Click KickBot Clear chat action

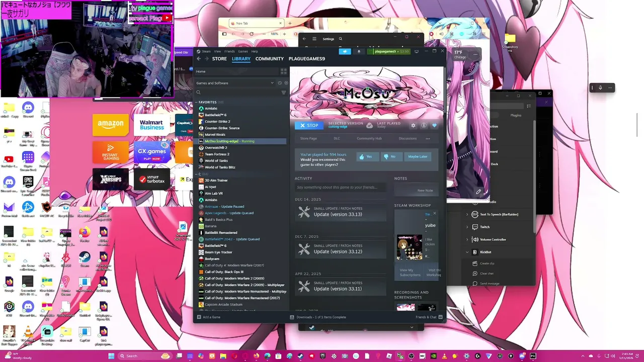click(x=487, y=274)
